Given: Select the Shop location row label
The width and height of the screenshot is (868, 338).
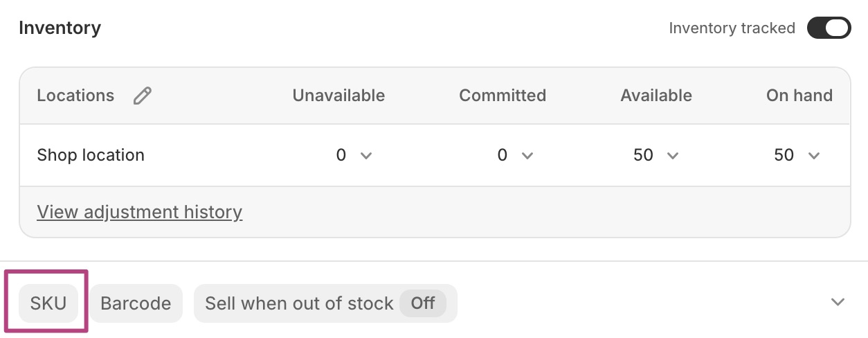Looking at the screenshot, I should (x=91, y=155).
